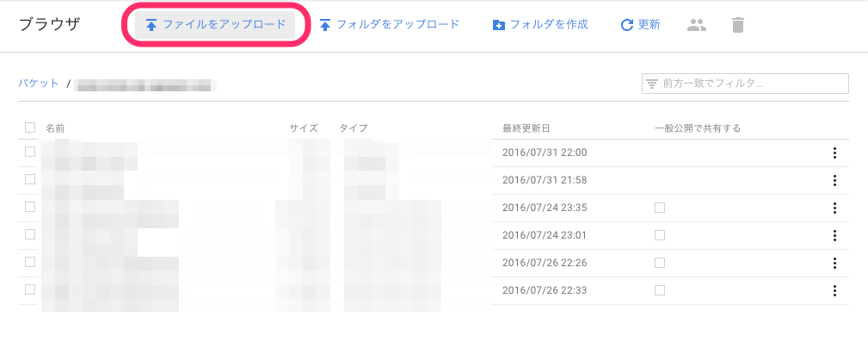Viewport: 868px width, 342px height.
Task: Click the trash delete icon
Action: pos(738,25)
